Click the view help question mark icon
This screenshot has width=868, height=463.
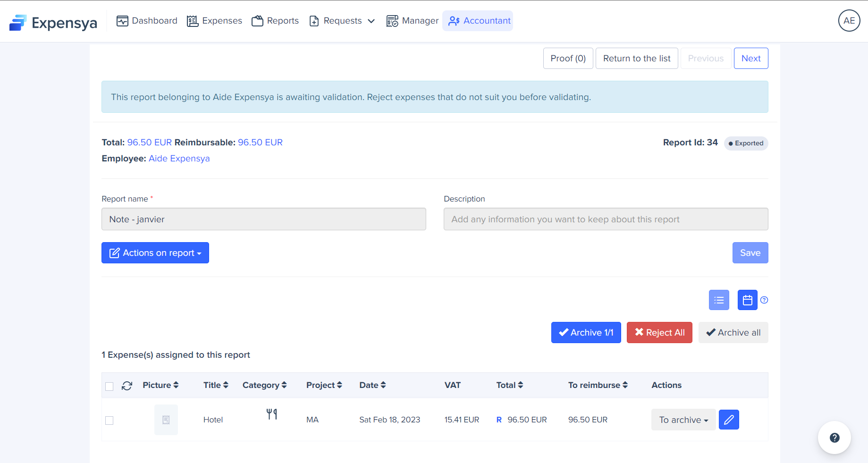(x=764, y=300)
